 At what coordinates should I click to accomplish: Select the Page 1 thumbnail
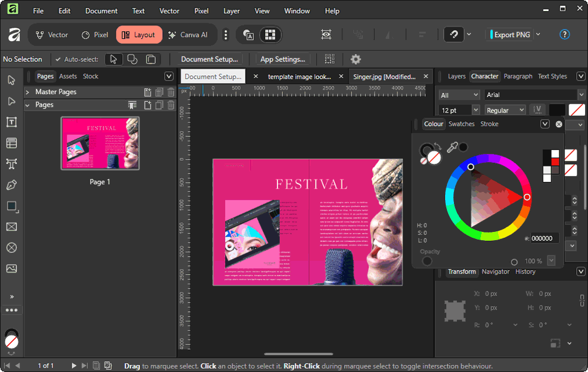[x=100, y=144]
